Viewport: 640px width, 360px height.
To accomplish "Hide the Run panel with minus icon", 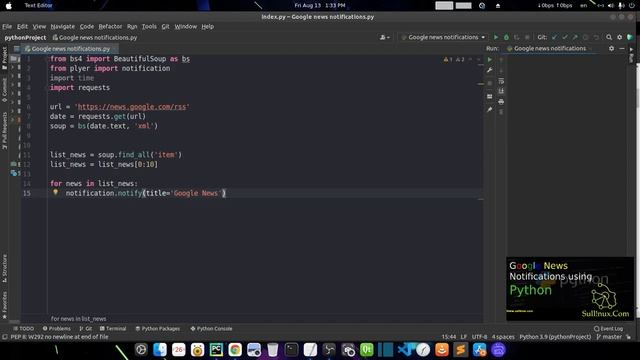I will click(622, 48).
